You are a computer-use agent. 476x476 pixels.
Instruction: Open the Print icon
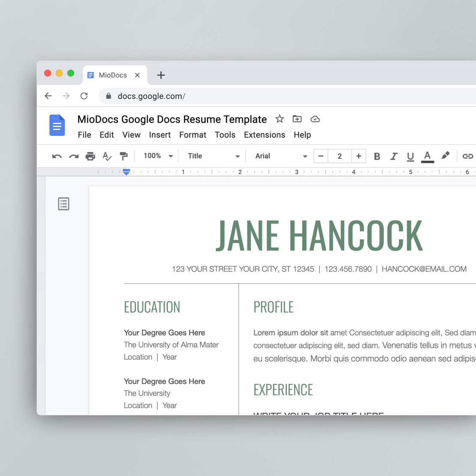pyautogui.click(x=90, y=156)
